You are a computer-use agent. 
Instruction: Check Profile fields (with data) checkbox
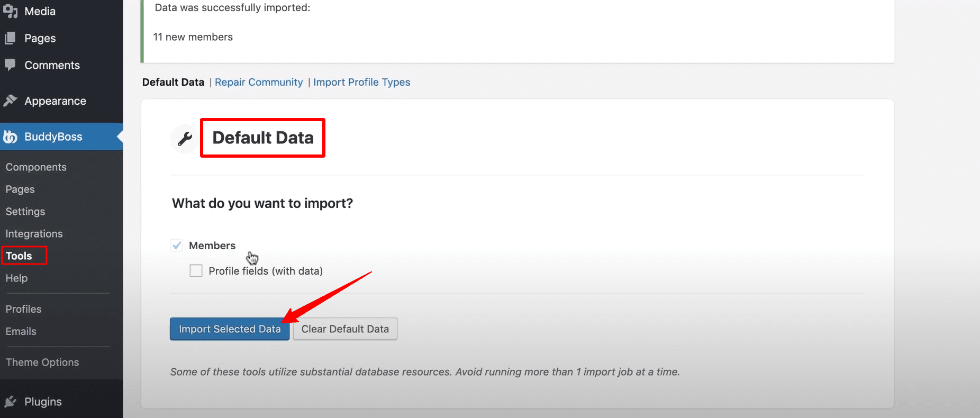(x=196, y=271)
